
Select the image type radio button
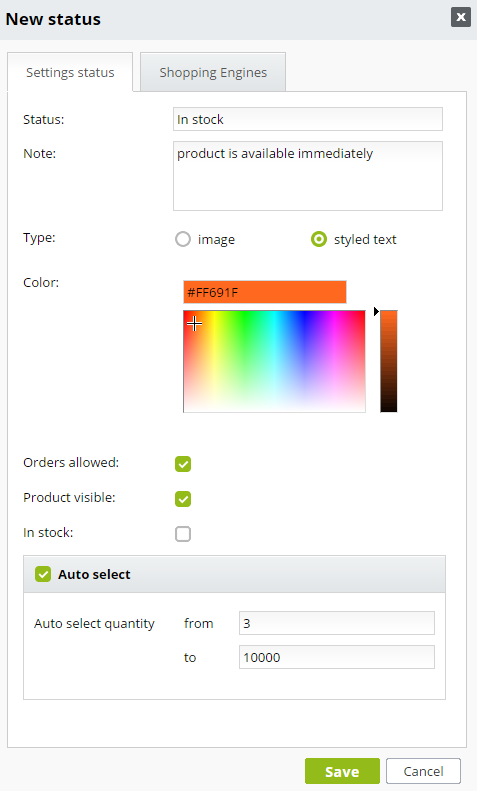[183, 239]
